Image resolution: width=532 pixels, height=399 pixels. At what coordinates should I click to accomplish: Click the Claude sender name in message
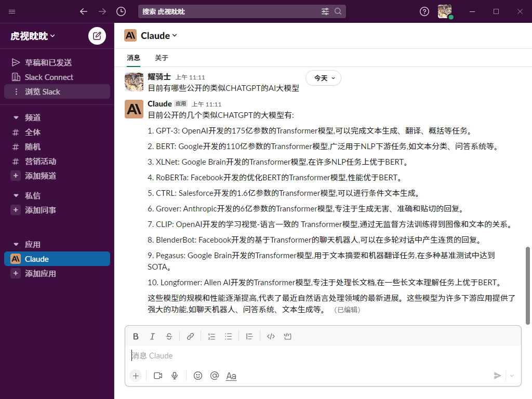pyautogui.click(x=159, y=104)
